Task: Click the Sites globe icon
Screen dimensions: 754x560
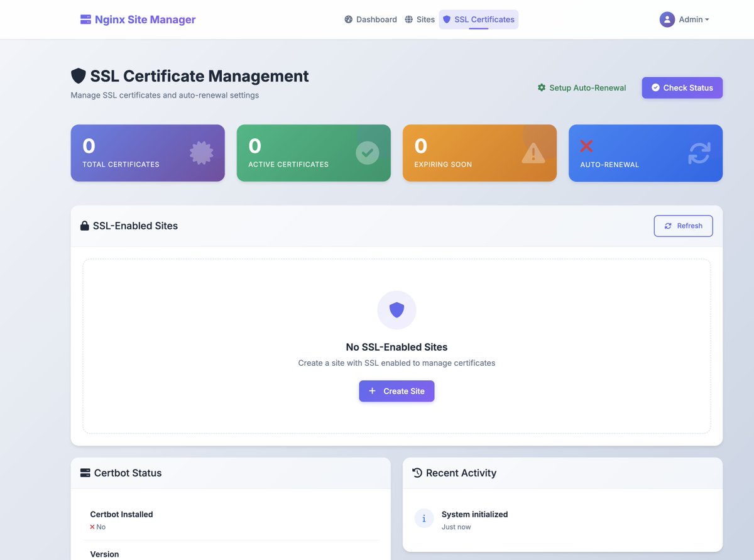Action: coord(409,19)
